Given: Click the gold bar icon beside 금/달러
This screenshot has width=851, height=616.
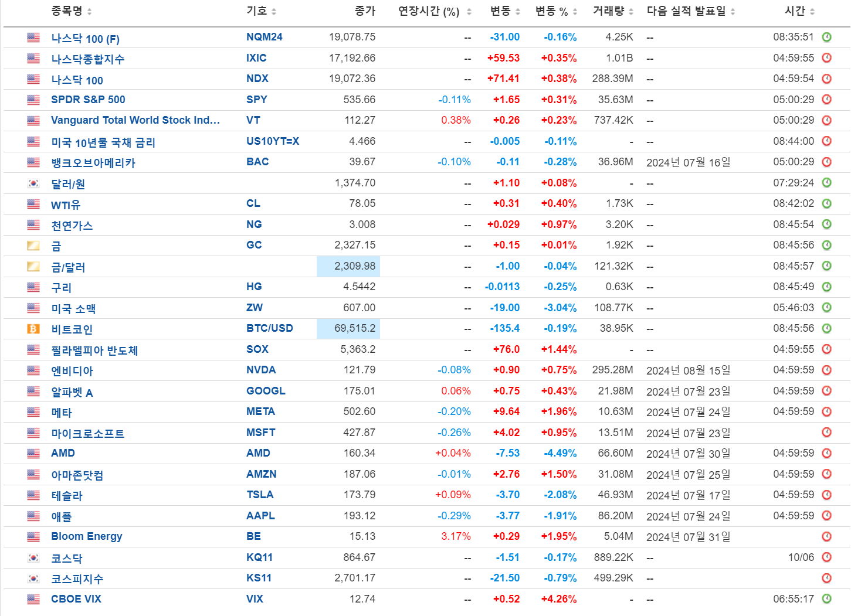Looking at the screenshot, I should click(x=33, y=266).
